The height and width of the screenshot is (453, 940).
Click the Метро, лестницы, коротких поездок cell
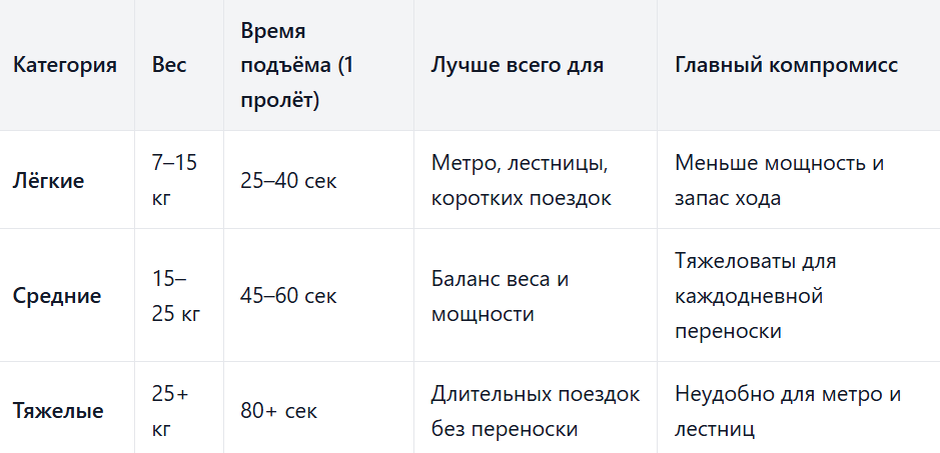coord(521,180)
